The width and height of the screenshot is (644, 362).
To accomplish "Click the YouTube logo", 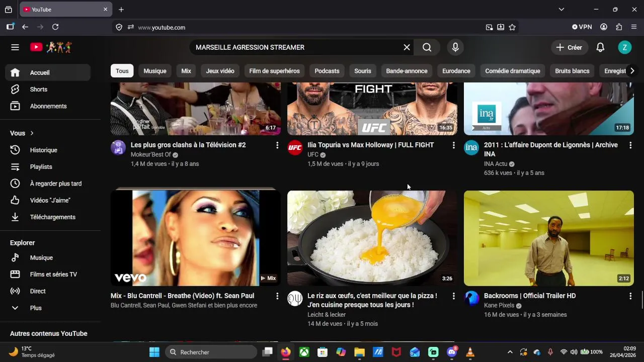I will (x=51, y=47).
